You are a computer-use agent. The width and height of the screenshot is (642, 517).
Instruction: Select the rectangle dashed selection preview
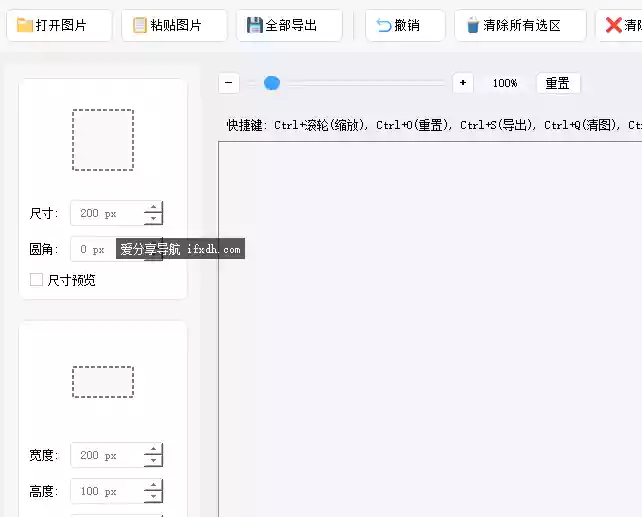click(103, 382)
